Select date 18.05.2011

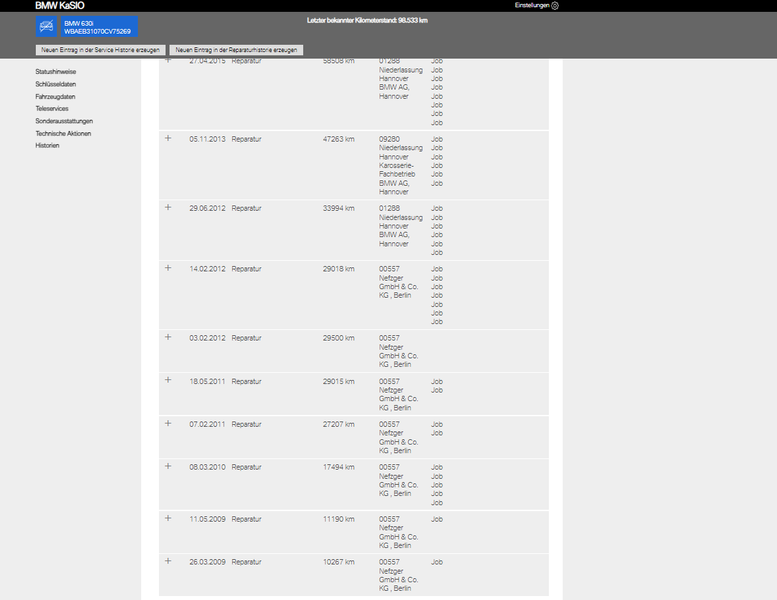click(207, 382)
